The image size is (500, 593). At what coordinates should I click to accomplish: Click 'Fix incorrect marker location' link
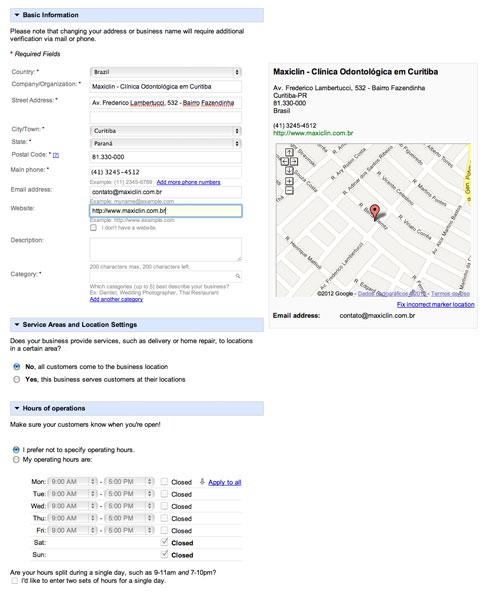coord(435,304)
